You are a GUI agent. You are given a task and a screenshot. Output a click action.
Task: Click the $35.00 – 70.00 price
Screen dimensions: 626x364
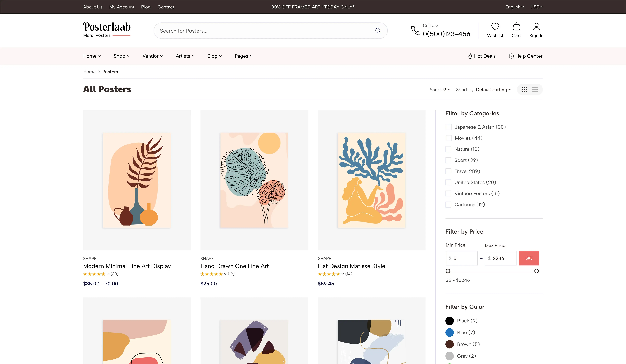click(100, 284)
